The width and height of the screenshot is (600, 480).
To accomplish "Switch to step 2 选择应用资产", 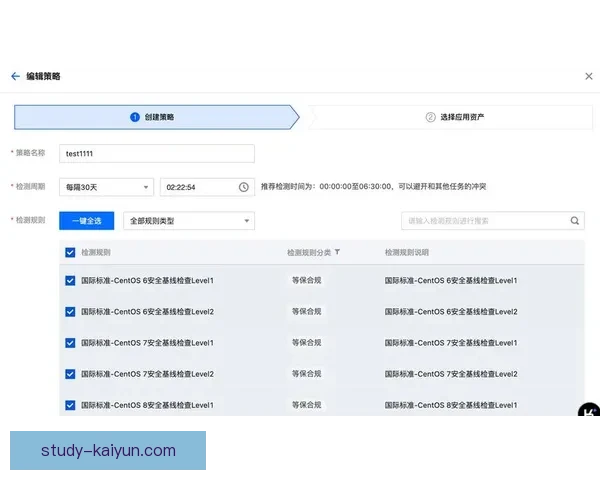I will 451,117.
